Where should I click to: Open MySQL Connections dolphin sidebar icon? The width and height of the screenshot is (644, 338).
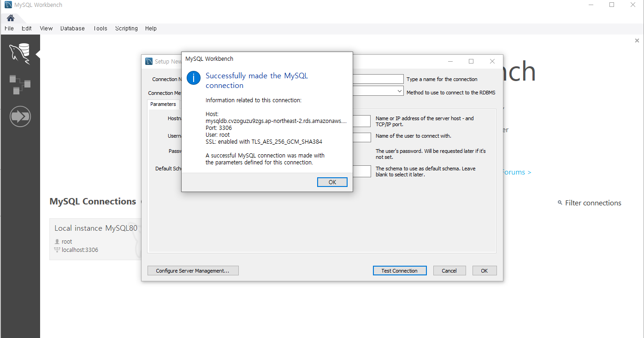(20, 54)
